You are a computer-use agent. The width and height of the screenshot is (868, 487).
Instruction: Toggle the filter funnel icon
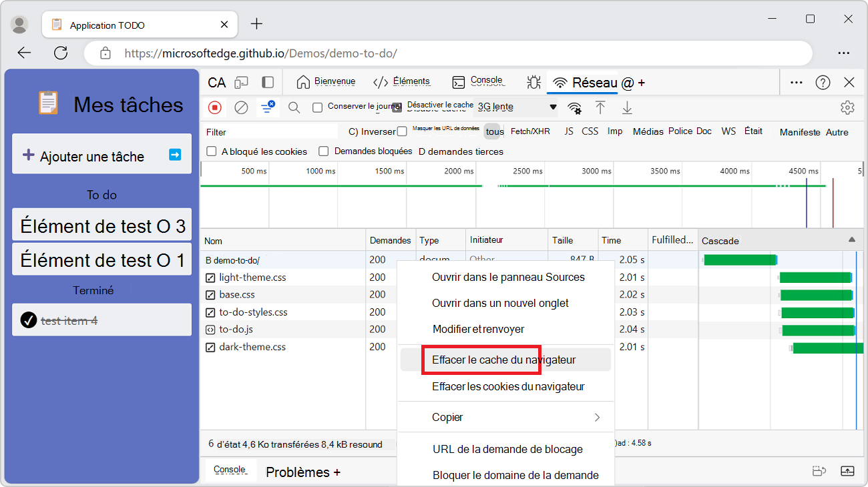[267, 107]
